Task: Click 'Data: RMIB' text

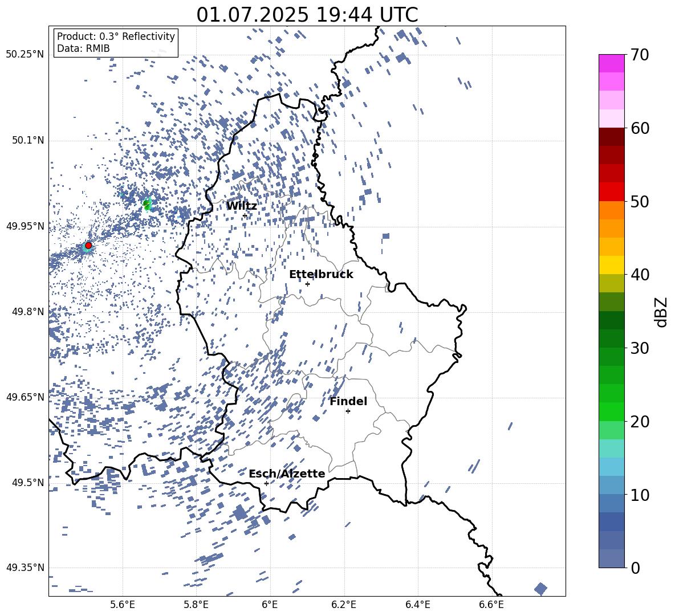Action: pyautogui.click(x=83, y=48)
